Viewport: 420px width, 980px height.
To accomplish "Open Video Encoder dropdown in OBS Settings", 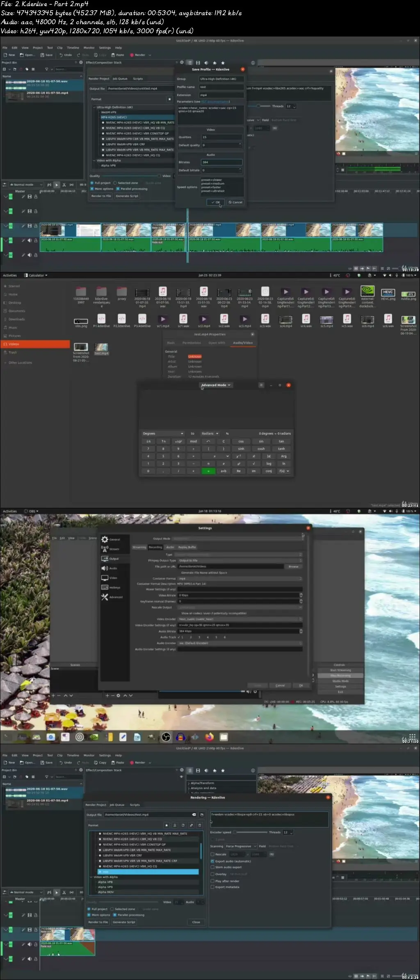I will (x=240, y=619).
